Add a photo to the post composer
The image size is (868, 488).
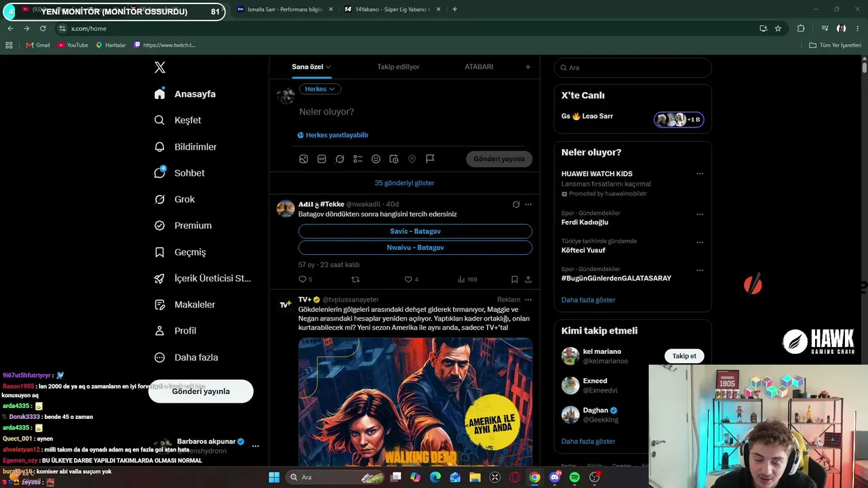[x=304, y=159]
